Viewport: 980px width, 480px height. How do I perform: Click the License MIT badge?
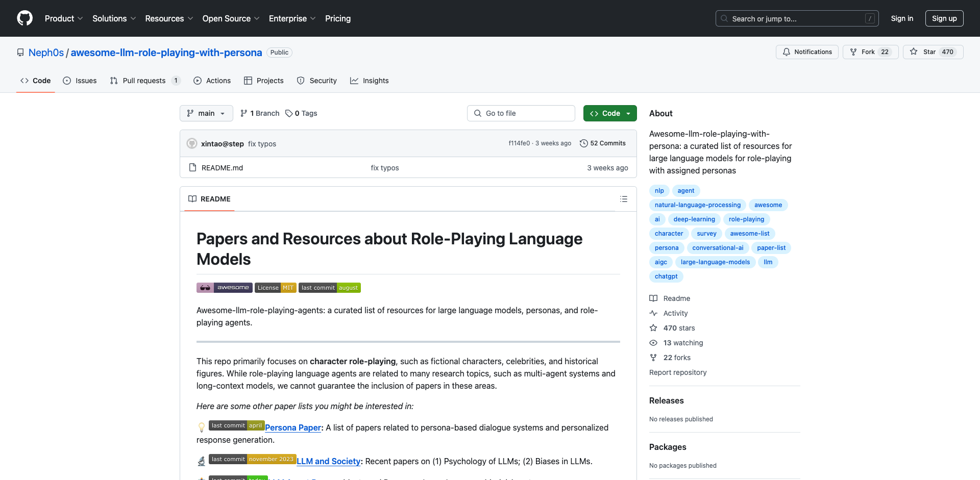(275, 288)
